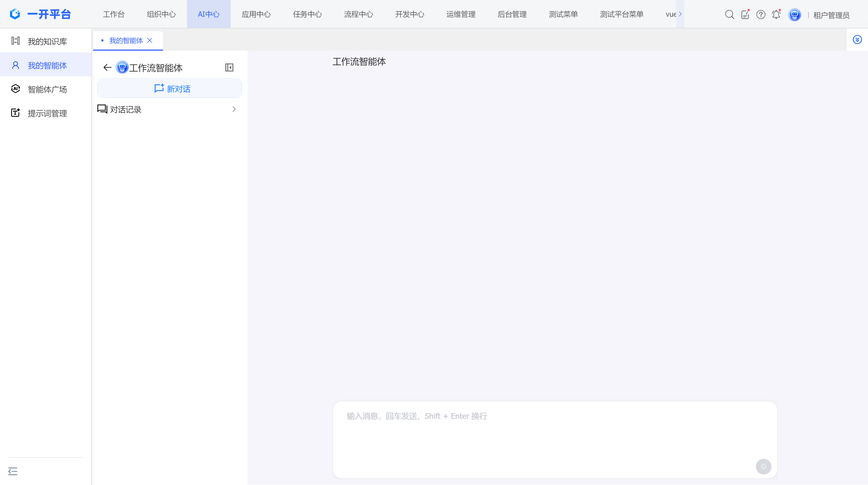Click the user avatar robot icon
Viewport: 868px width, 485px height.
pyautogui.click(x=794, y=14)
